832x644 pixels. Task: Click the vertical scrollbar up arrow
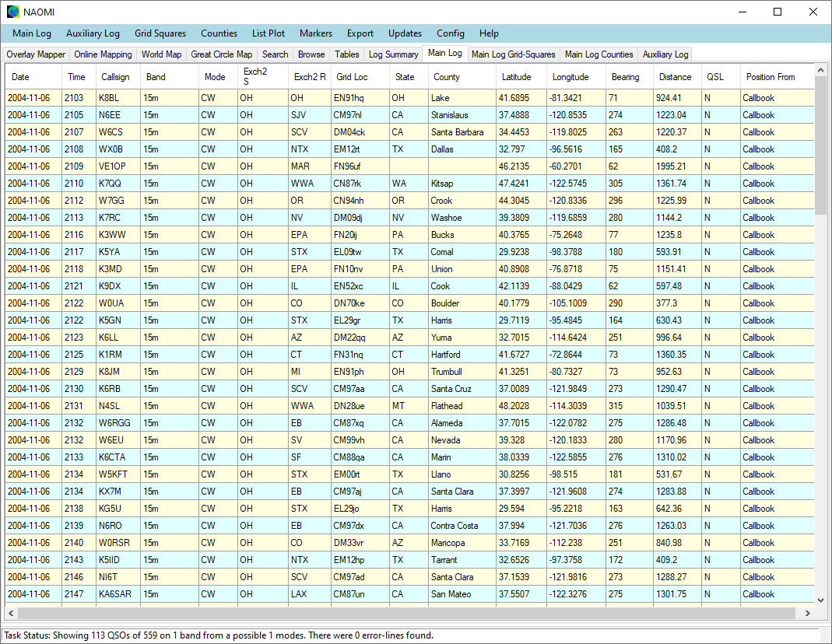820,70
